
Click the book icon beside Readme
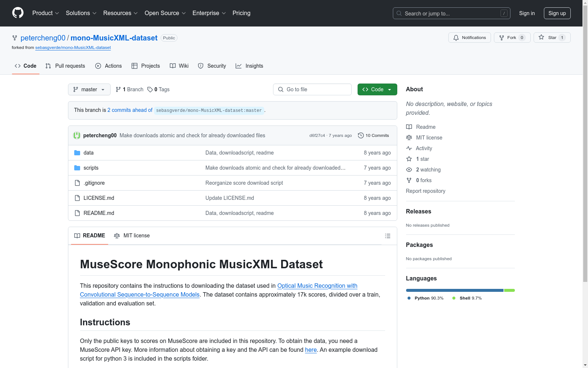point(409,127)
